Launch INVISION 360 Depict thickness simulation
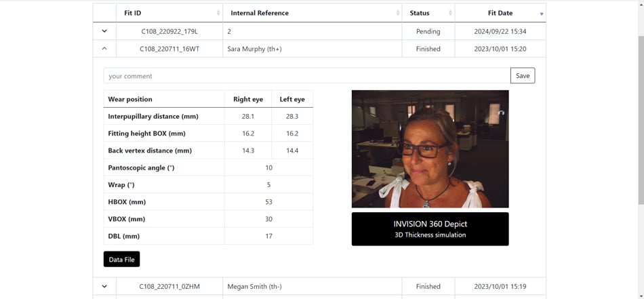The height and width of the screenshot is (299, 644). click(x=430, y=229)
